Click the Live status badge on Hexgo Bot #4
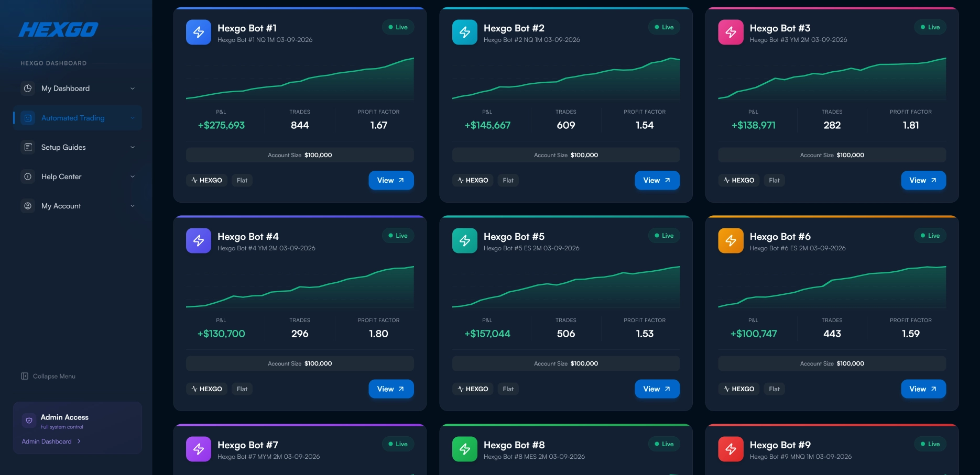Viewport: 980px width, 475px height. tap(398, 236)
